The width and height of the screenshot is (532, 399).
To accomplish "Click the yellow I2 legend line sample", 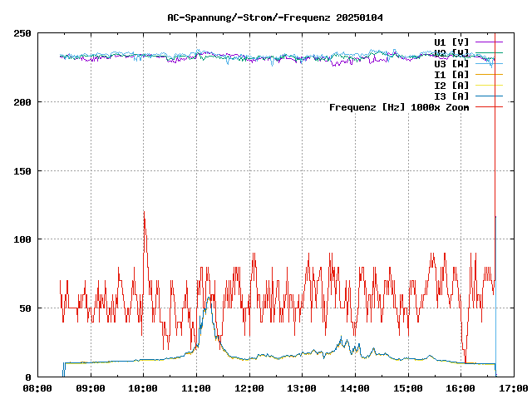I will (x=489, y=85).
